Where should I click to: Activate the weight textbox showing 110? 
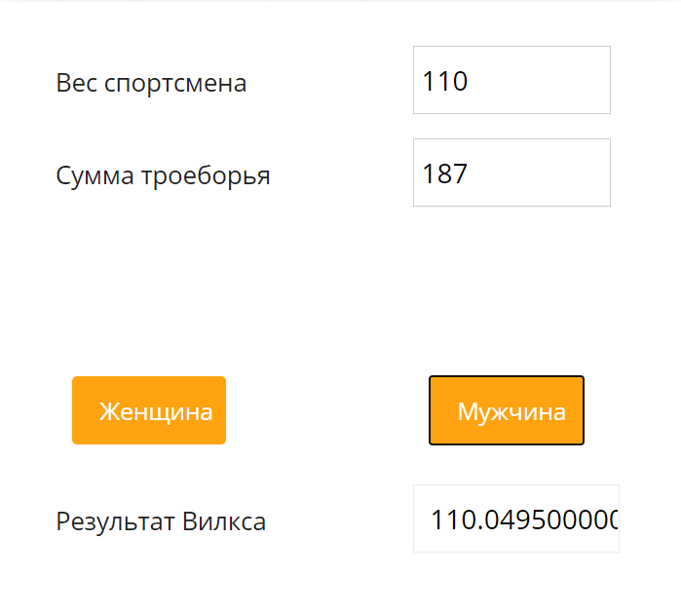[511, 81]
